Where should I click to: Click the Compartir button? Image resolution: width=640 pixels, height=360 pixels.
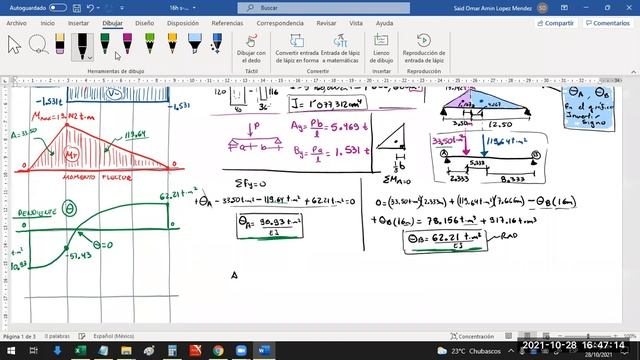pos(556,23)
